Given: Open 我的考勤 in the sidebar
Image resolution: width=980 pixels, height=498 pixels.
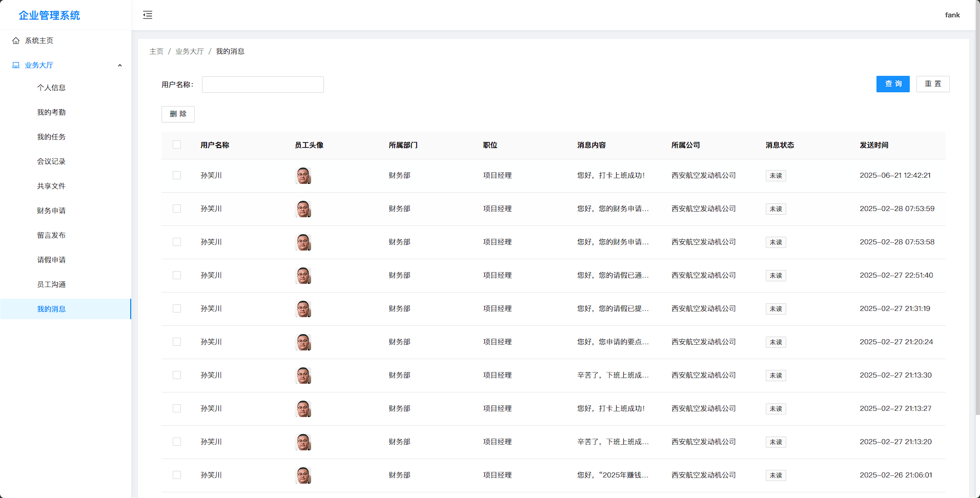Looking at the screenshot, I should click(51, 112).
